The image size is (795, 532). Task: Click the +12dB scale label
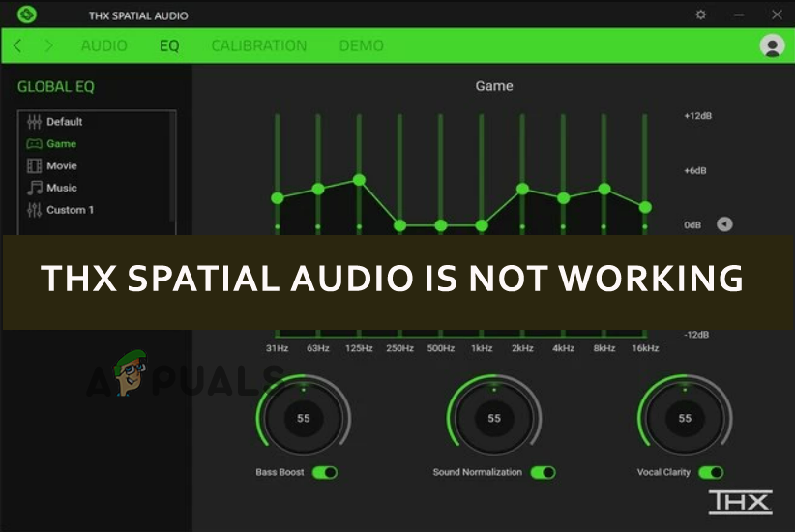pyautogui.click(x=698, y=116)
